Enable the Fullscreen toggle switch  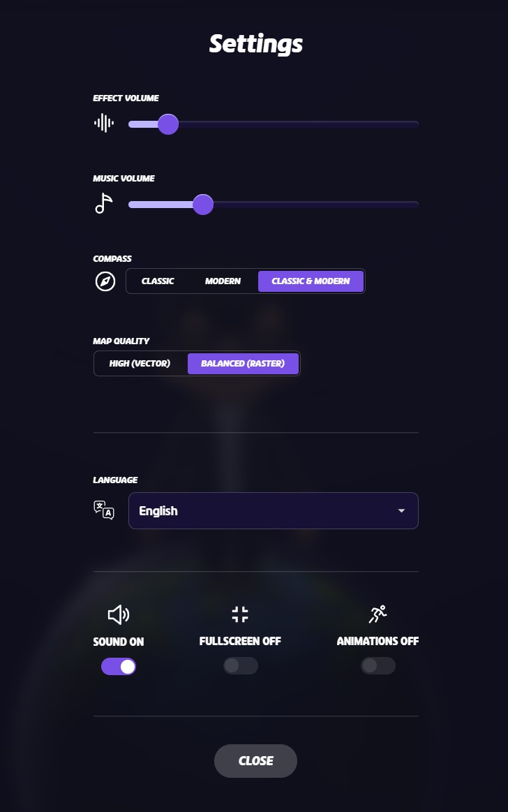point(241,665)
